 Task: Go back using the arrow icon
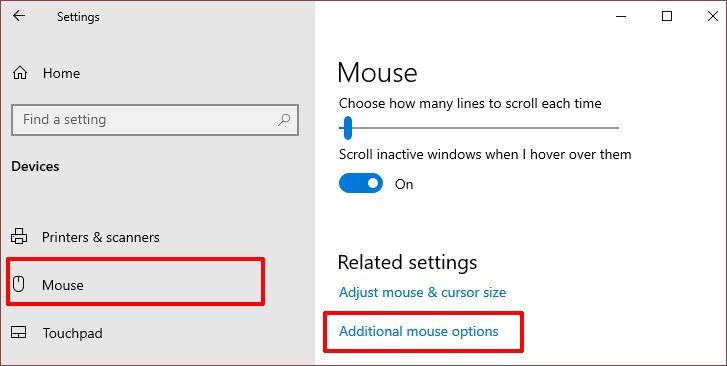click(19, 16)
